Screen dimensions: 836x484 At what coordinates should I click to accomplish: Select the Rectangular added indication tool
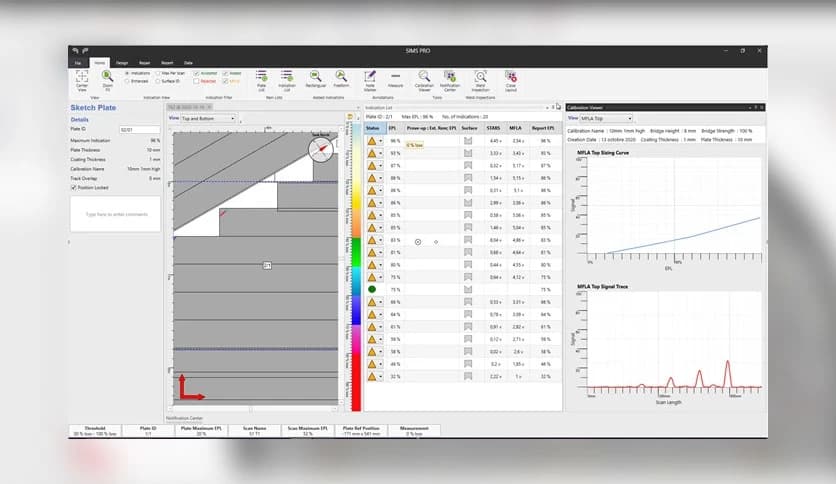[316, 75]
